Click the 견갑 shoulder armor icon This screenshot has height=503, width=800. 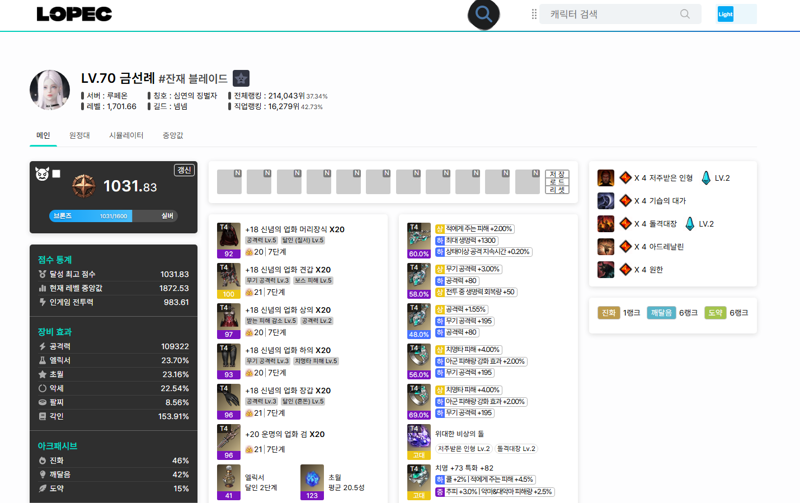229,281
